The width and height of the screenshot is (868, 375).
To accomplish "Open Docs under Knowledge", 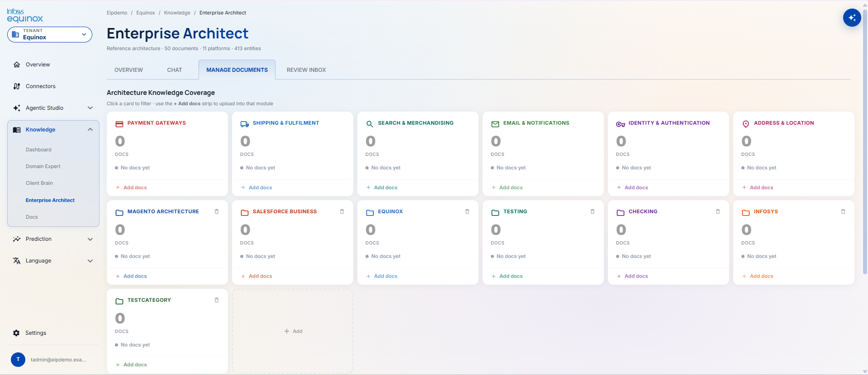I will pos(32,217).
